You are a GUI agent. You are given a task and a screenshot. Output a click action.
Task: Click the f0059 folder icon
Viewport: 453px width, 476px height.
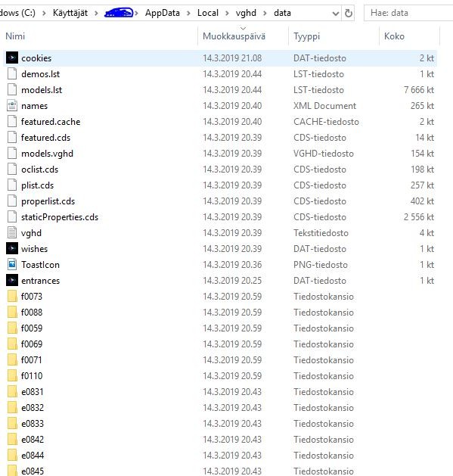12,328
